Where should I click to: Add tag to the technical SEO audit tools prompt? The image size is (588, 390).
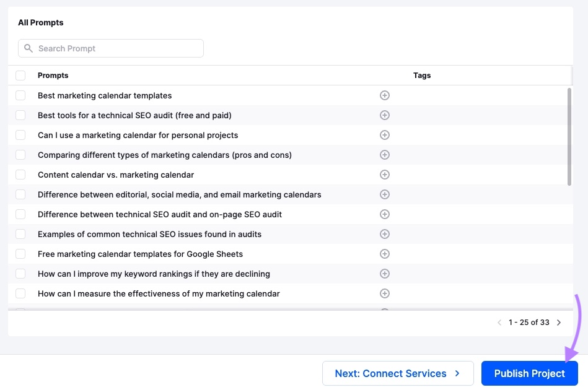click(x=385, y=115)
